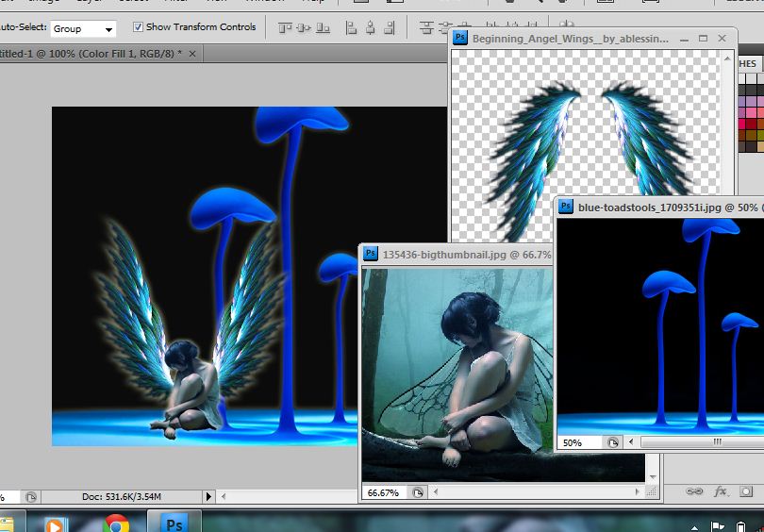
Task: Click the 66.67% zoom field
Action: coord(384,492)
